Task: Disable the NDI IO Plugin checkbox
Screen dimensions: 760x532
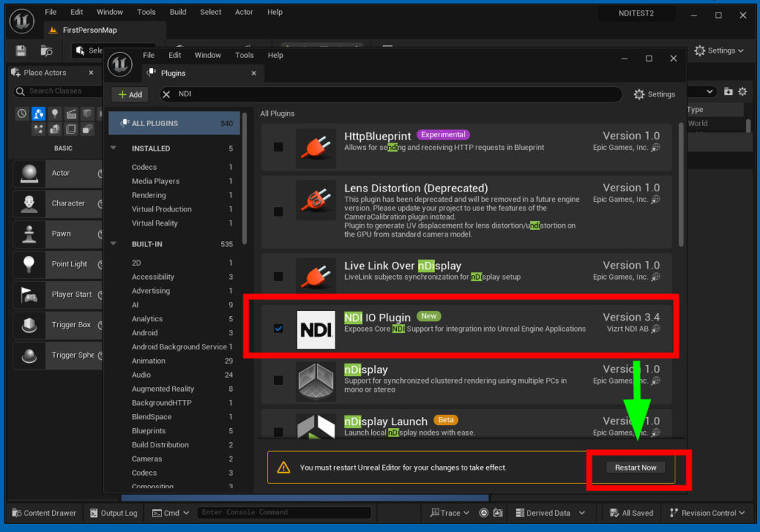Action: 278,328
